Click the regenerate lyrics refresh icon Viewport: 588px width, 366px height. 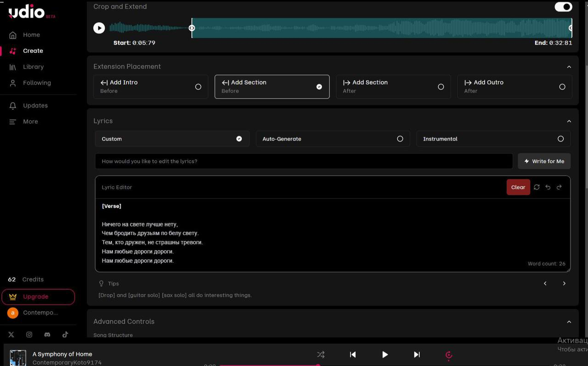537,187
